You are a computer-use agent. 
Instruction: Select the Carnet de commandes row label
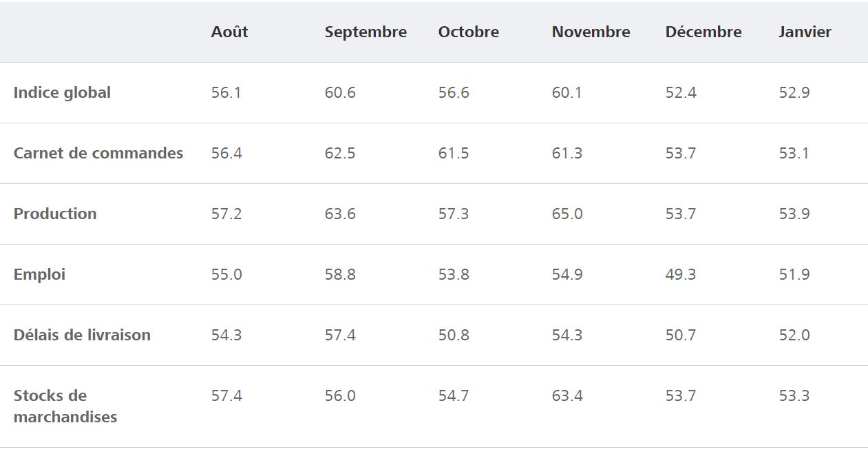98,153
